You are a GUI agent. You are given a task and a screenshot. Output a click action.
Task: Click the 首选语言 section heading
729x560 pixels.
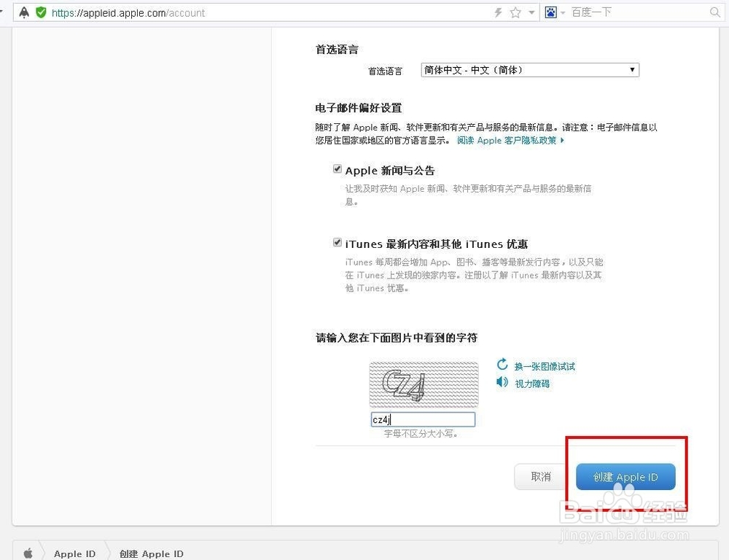click(x=337, y=50)
